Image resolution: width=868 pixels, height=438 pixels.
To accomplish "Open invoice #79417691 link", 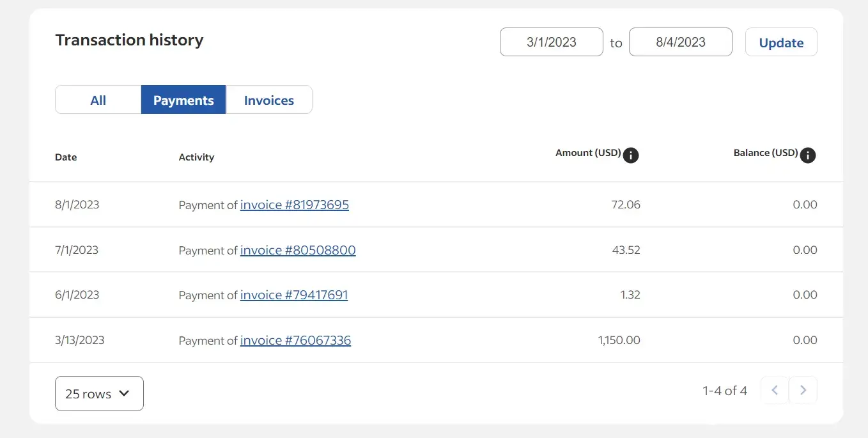I will [294, 295].
